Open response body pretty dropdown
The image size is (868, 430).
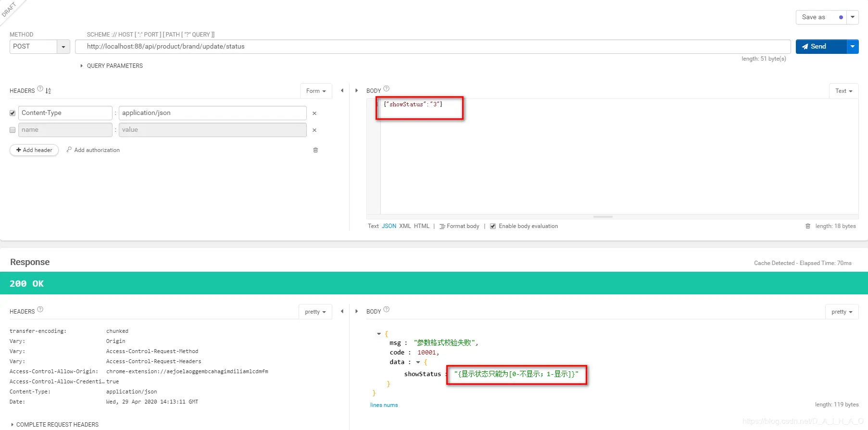(842, 312)
